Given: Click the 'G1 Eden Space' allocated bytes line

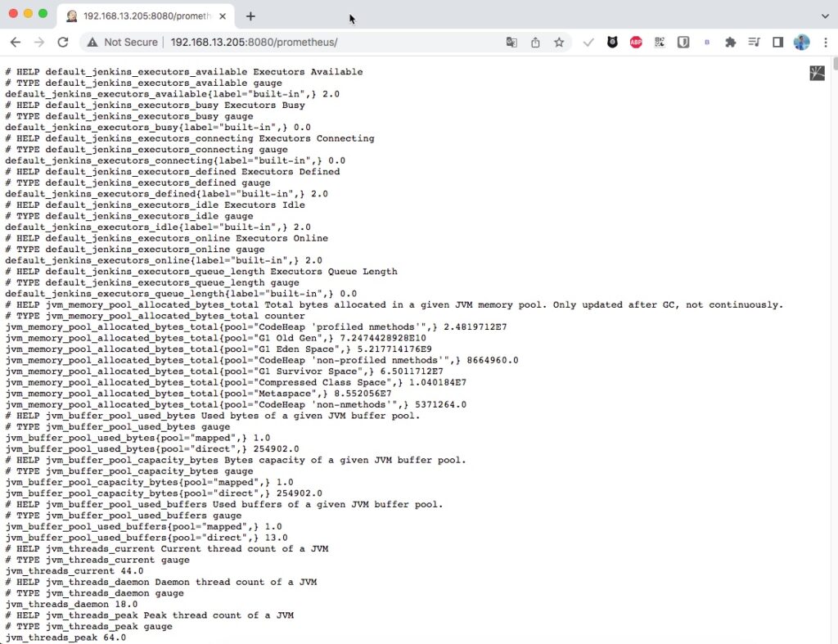Looking at the screenshot, I should (x=219, y=349).
